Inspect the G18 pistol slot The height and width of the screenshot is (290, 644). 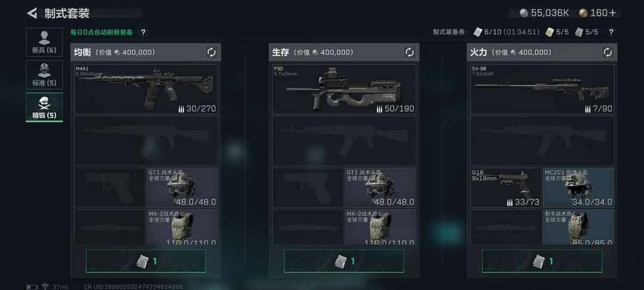click(x=506, y=187)
